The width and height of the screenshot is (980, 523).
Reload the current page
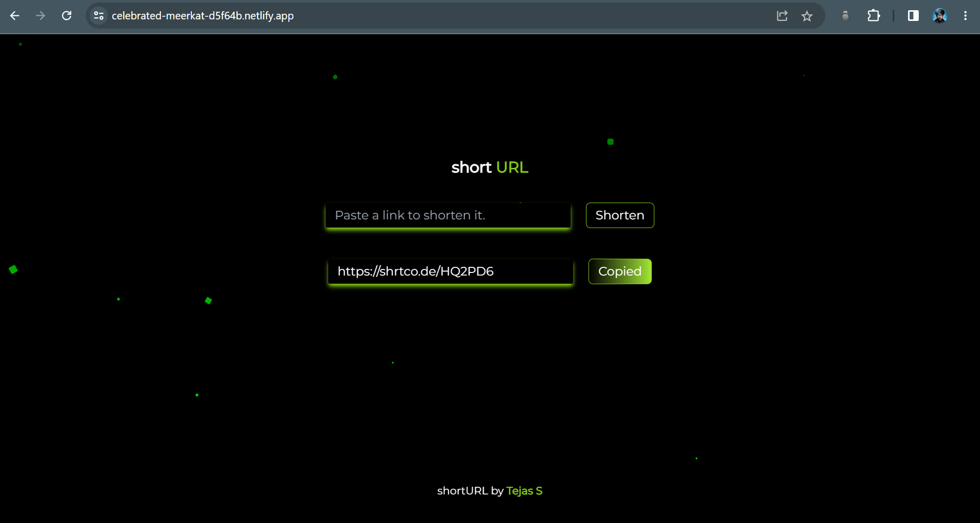[x=66, y=16]
